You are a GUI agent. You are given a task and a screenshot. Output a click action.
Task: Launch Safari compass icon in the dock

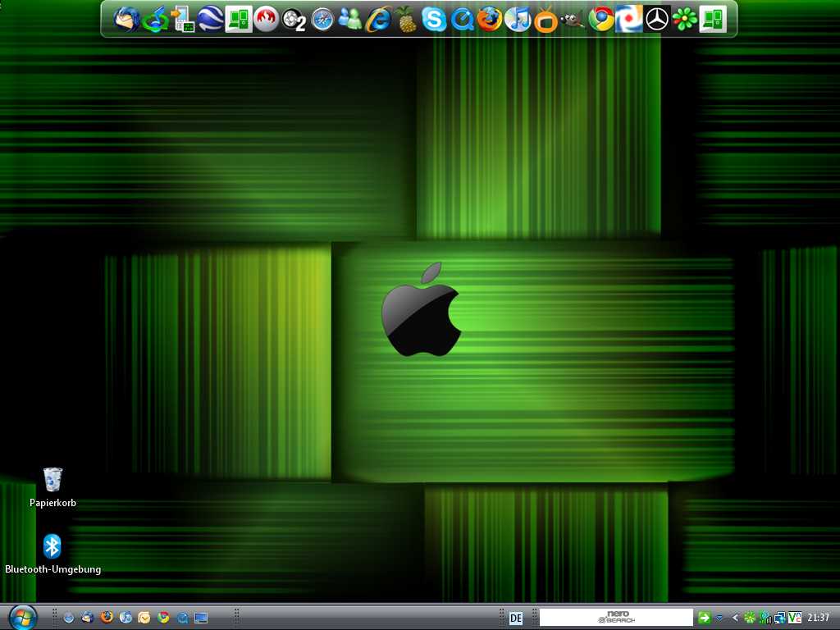[322, 20]
